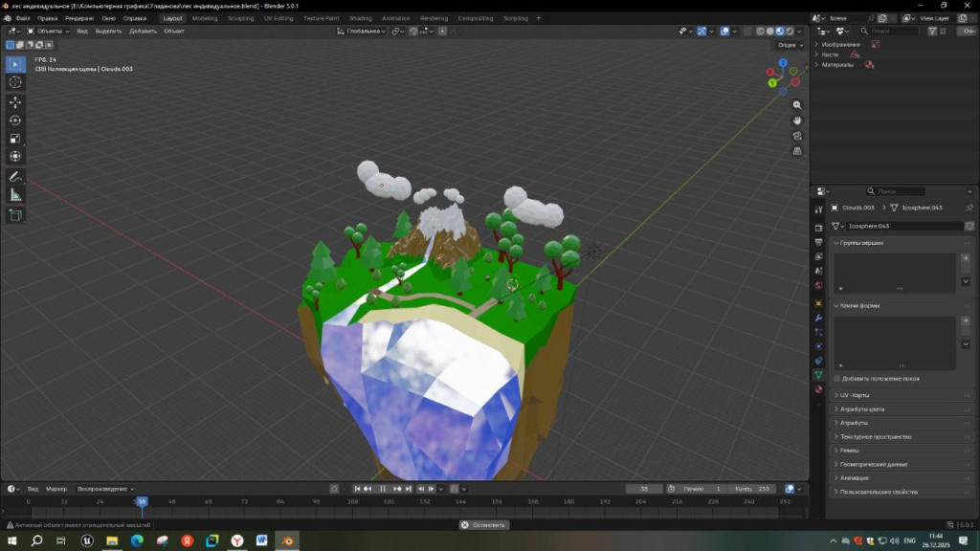Toggle the viewport overlays button
This screenshot has width=980, height=551.
click(x=725, y=31)
